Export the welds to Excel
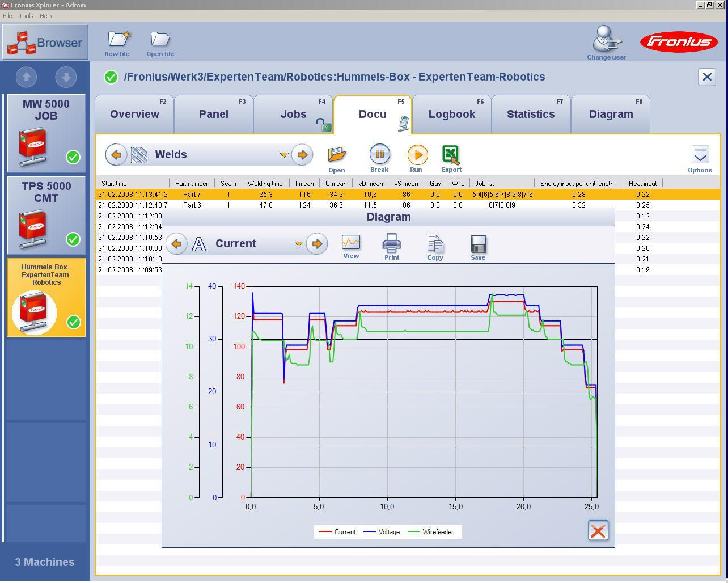This screenshot has width=728, height=583. (451, 159)
